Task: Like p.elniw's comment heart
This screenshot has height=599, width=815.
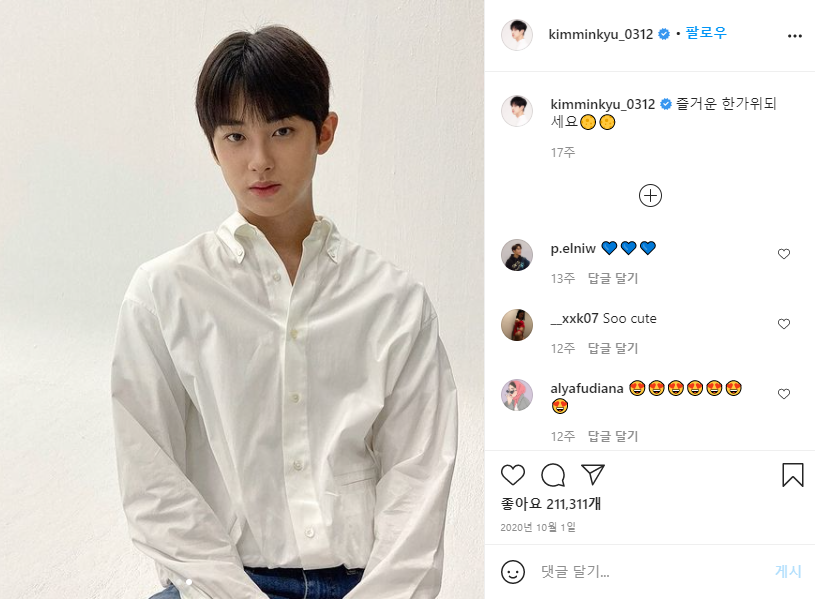Action: click(x=784, y=254)
